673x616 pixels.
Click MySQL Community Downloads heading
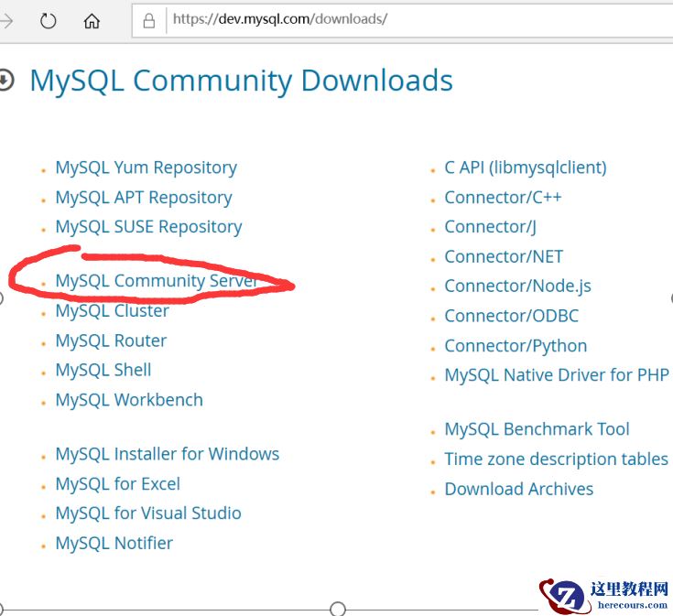241,81
